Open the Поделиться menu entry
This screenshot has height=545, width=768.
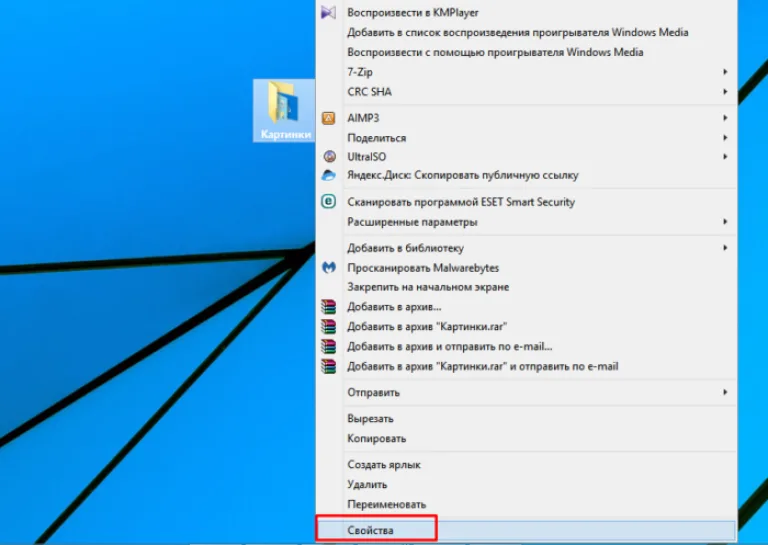click(x=526, y=138)
